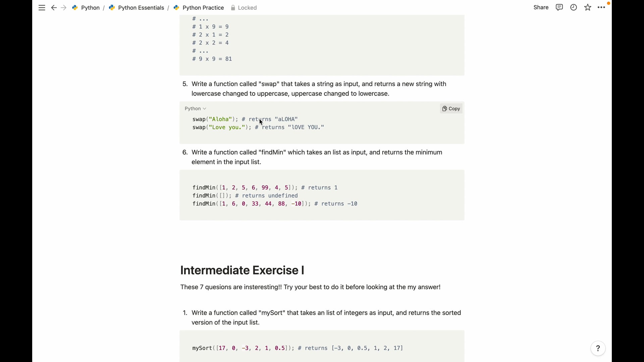Open the sidebar hamburger menu
This screenshot has width=644, height=362.
(42, 8)
